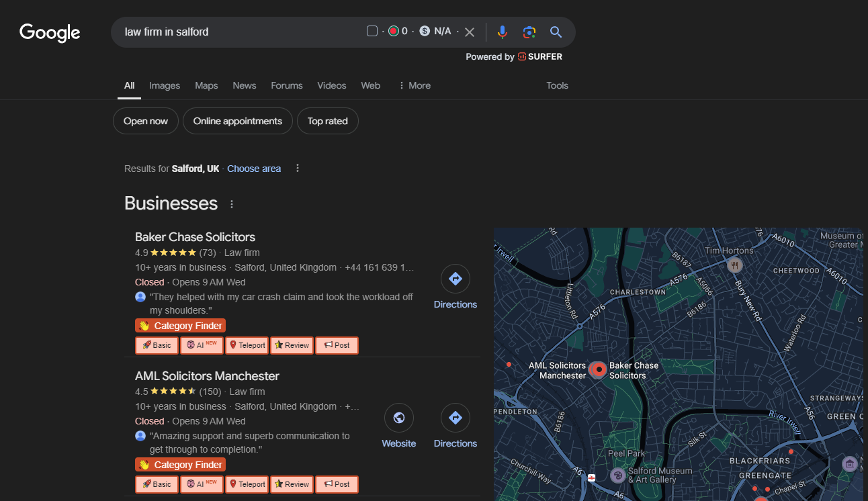The width and height of the screenshot is (868, 501).
Task: Click the Surfer red circle volume indicator
Action: tap(394, 31)
